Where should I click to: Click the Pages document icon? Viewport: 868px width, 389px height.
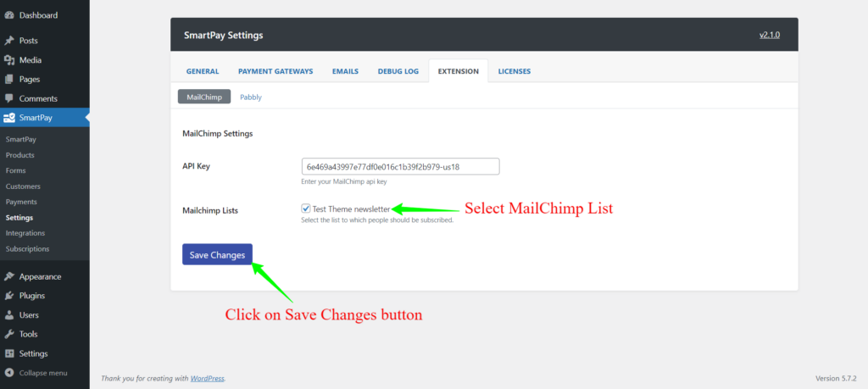tap(8, 80)
